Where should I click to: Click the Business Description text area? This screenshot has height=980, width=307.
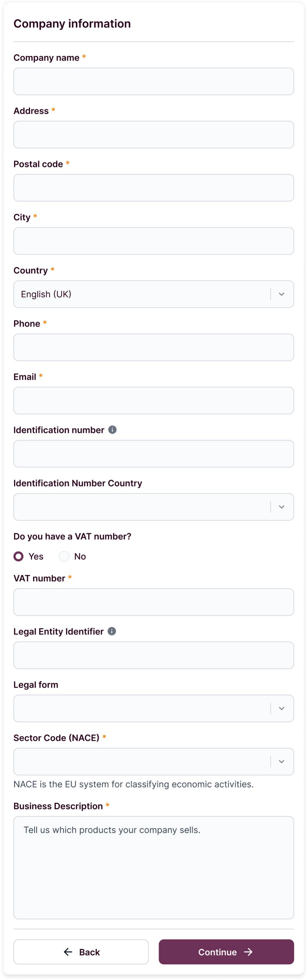click(153, 867)
